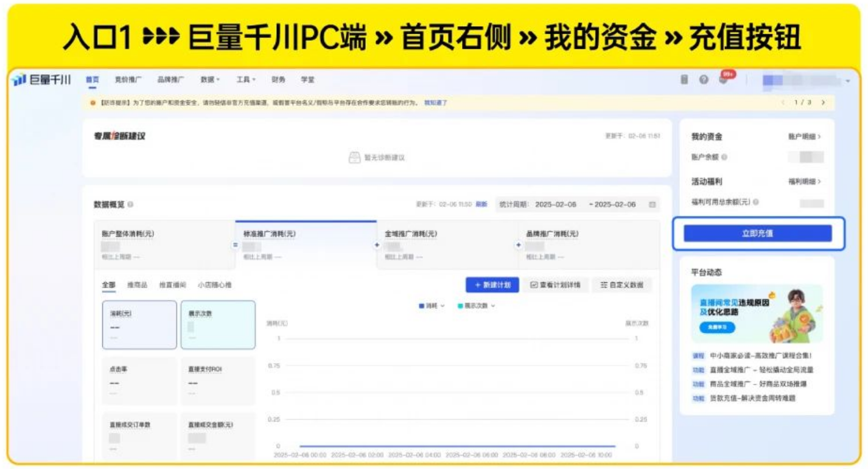Open the 品牌推广 nav item

(x=170, y=80)
